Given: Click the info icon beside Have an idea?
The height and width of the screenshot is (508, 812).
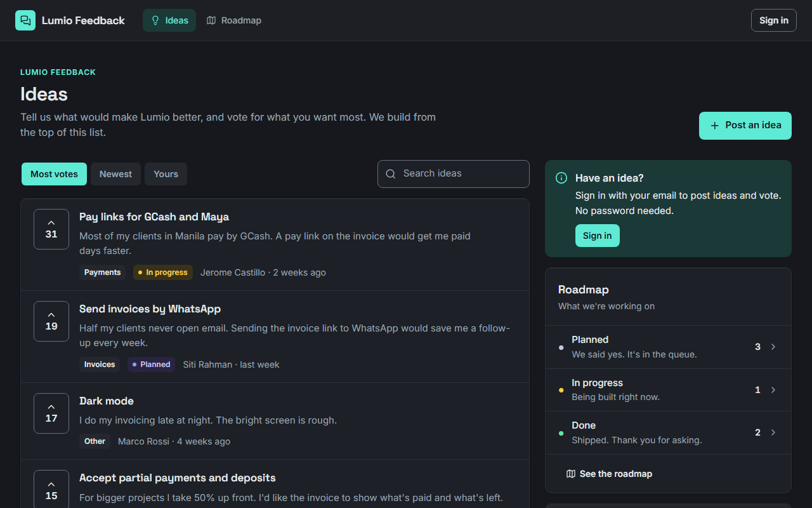Looking at the screenshot, I should click(561, 178).
